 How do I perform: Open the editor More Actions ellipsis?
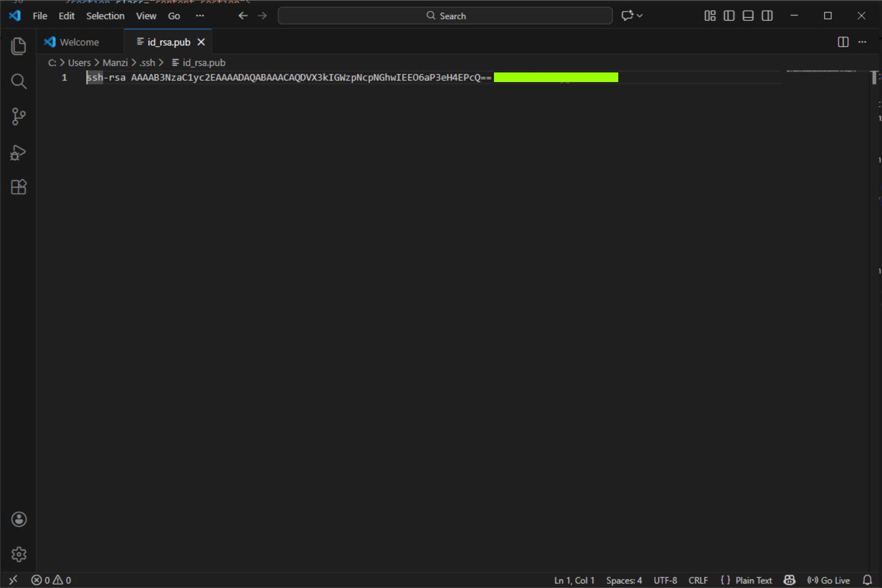tap(862, 42)
